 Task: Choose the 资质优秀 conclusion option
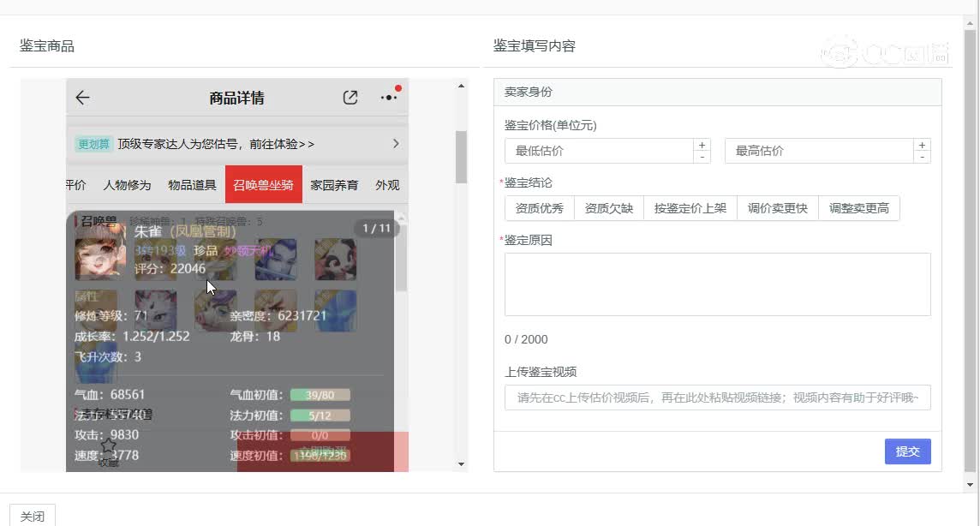[540, 208]
